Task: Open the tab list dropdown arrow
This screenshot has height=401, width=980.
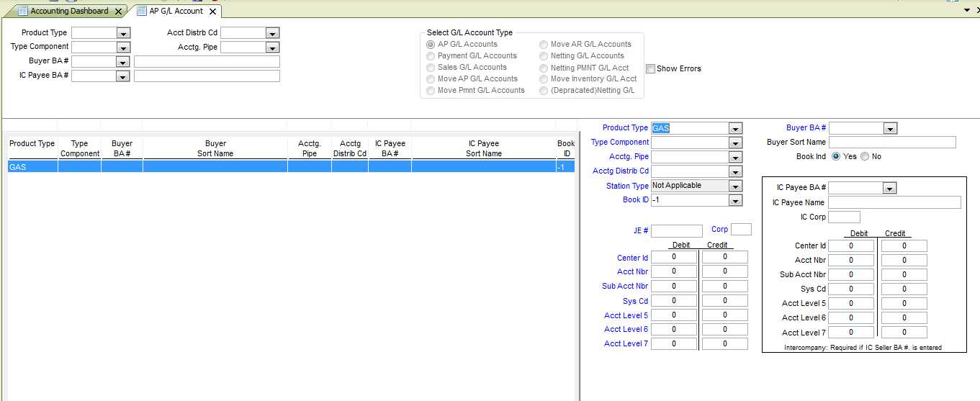Action: tap(967, 10)
